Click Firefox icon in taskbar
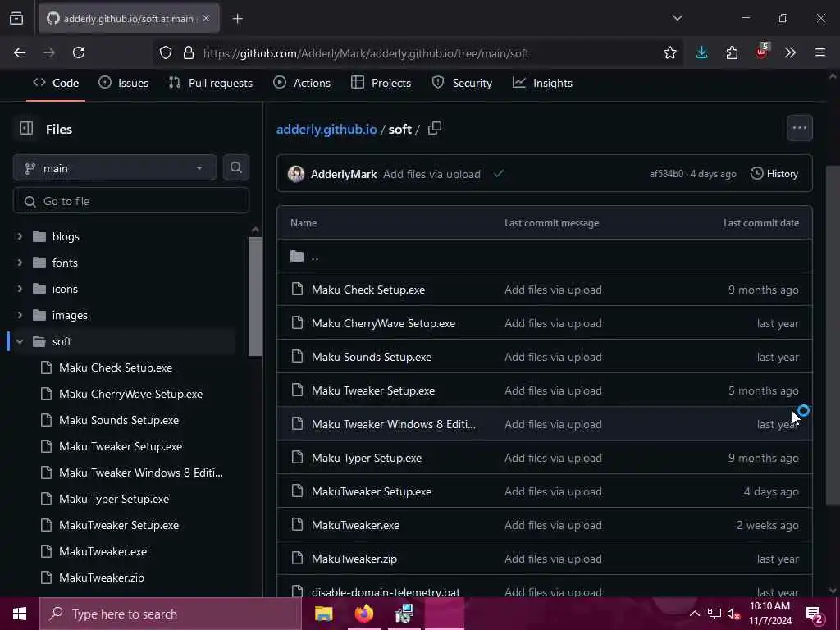 (363, 614)
